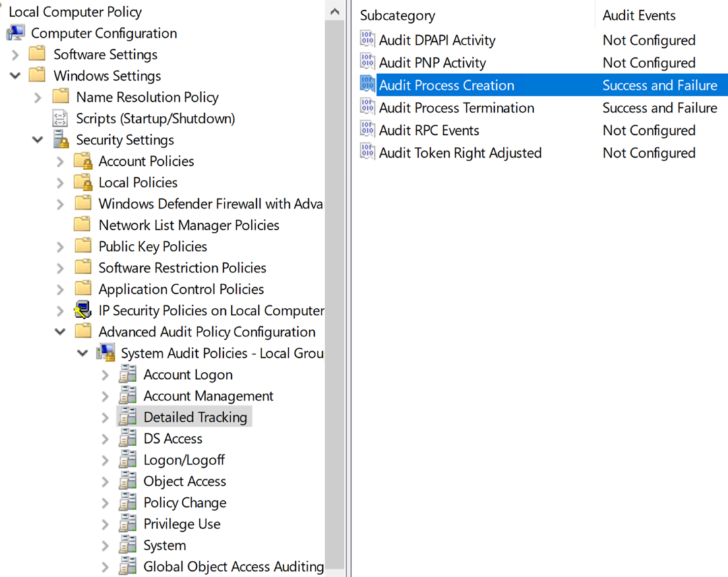The width and height of the screenshot is (728, 577).
Task: Click the IP Security Policies icon
Action: 83,311
